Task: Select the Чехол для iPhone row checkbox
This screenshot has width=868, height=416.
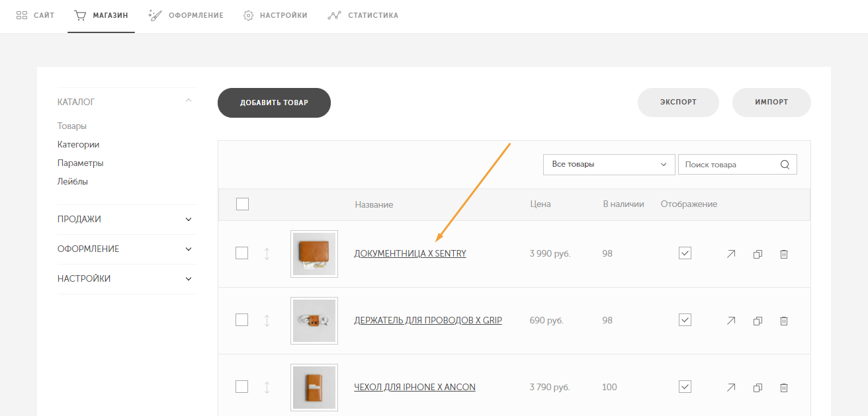Action: pos(242,387)
